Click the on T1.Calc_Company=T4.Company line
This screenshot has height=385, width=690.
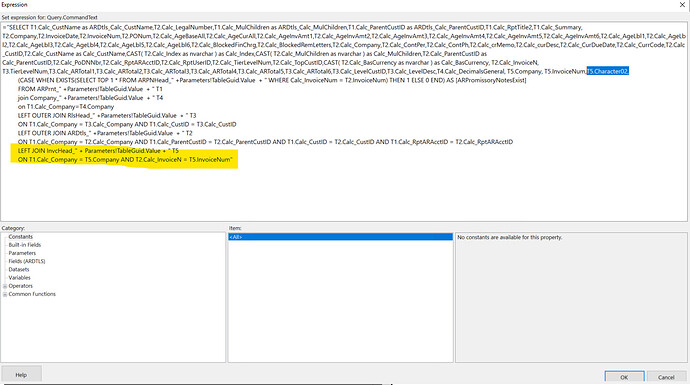point(66,106)
